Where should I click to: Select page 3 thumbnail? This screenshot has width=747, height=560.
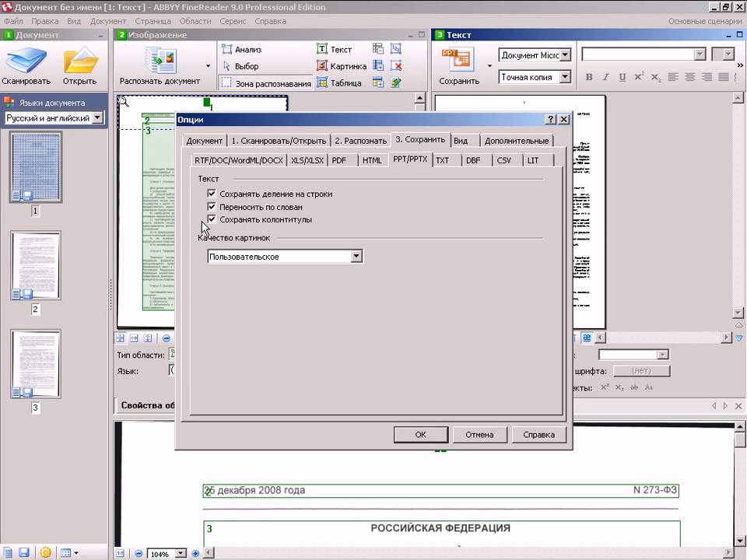[x=36, y=364]
